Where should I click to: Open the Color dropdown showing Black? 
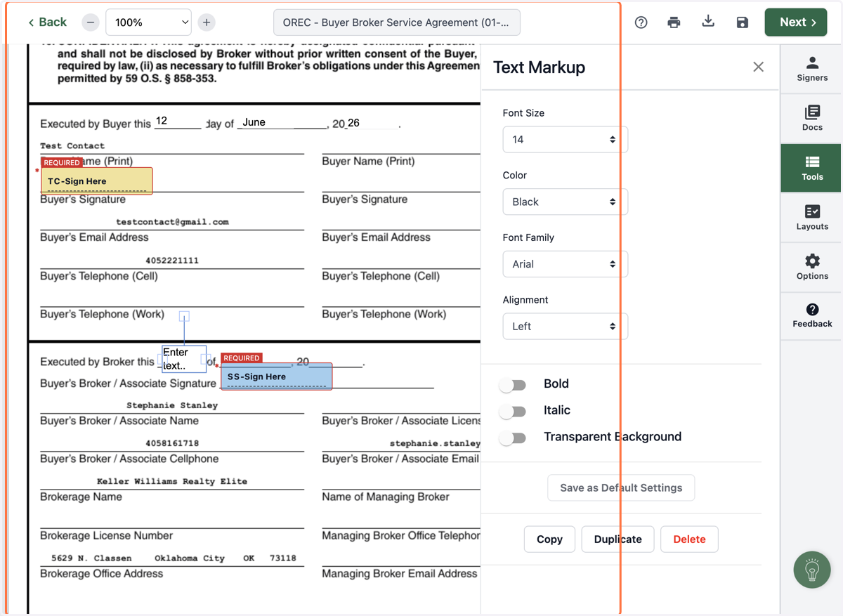[565, 202]
